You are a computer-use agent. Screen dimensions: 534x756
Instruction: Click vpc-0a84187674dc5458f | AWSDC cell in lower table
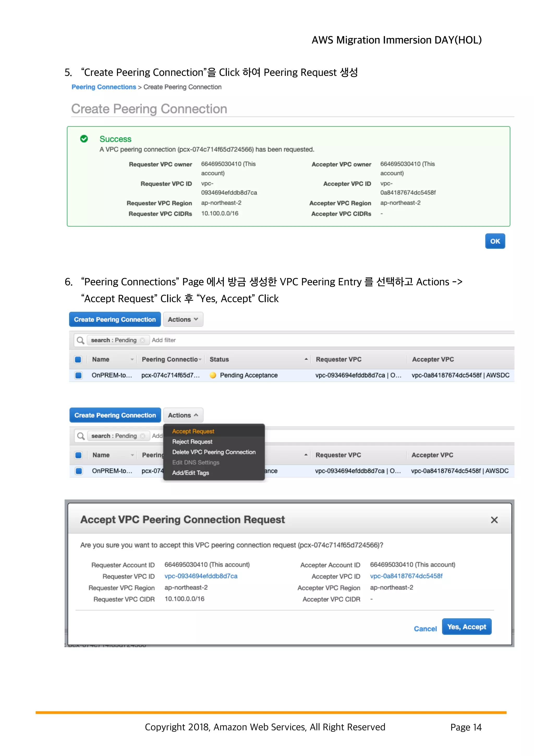point(460,471)
